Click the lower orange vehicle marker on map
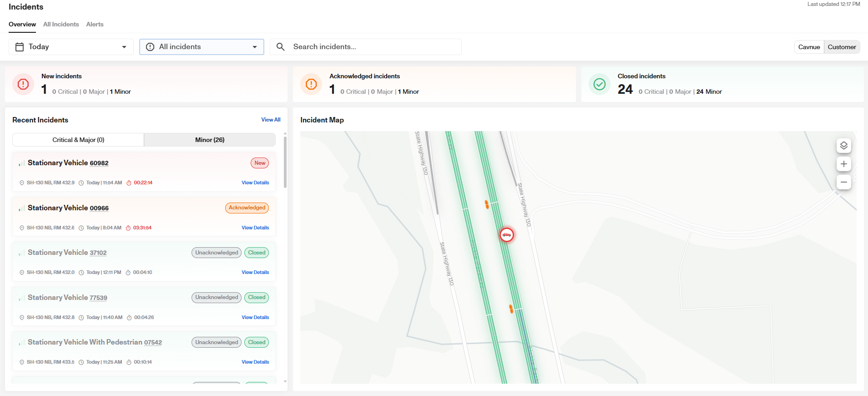Viewport: 868px width, 396px height. coord(511,309)
